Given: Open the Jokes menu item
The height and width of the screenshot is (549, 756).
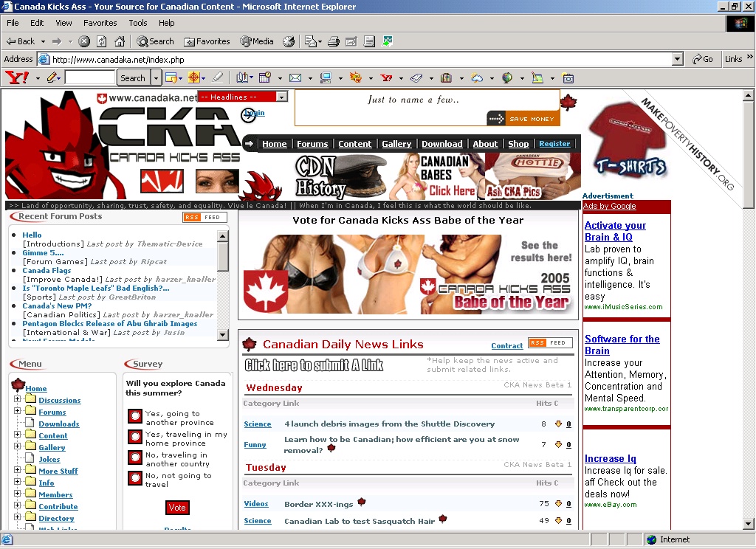Looking at the screenshot, I should [49, 459].
